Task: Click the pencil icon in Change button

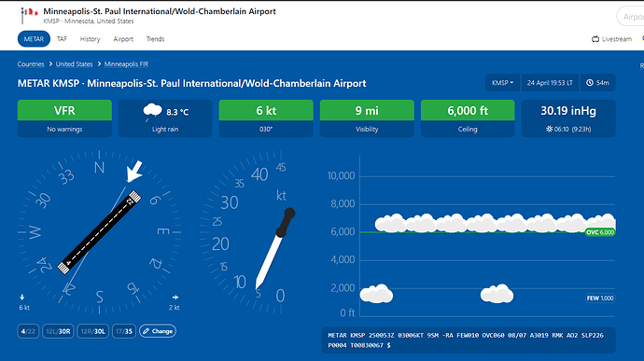Action: coord(147,331)
